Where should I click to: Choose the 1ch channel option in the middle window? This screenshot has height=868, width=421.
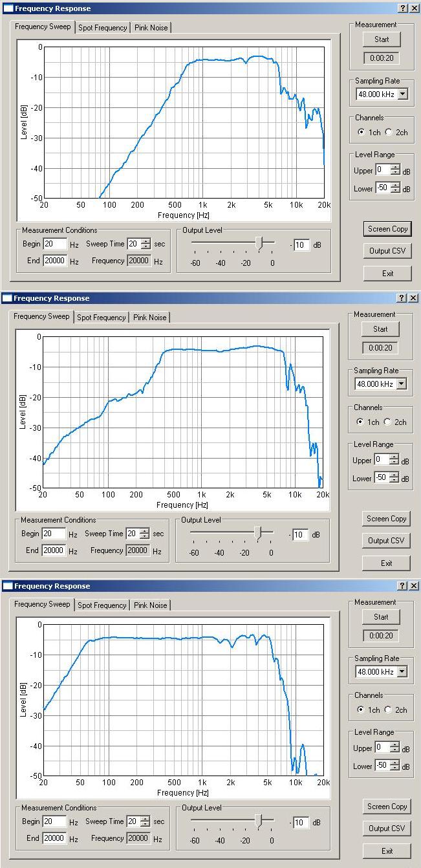tap(360, 422)
